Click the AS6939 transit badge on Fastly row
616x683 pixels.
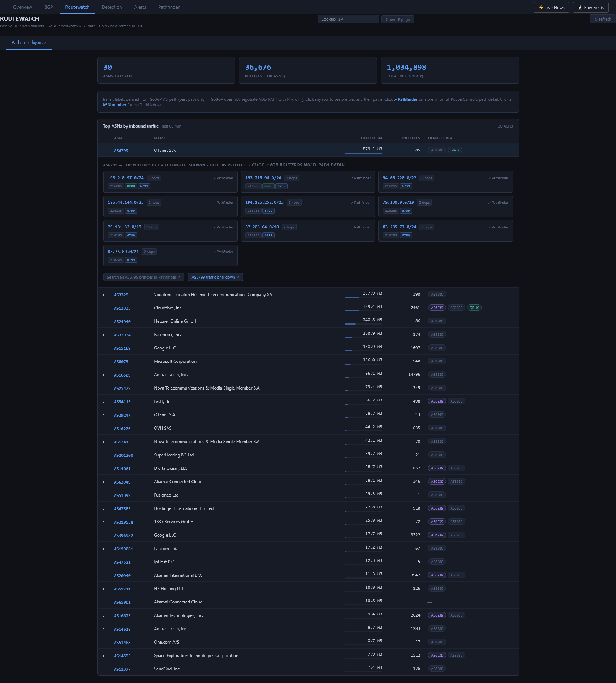tap(437, 401)
